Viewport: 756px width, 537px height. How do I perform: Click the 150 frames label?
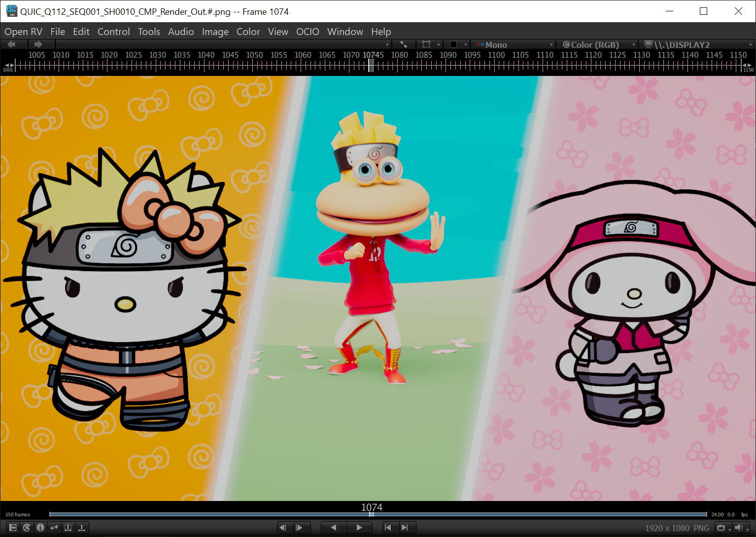point(18,514)
